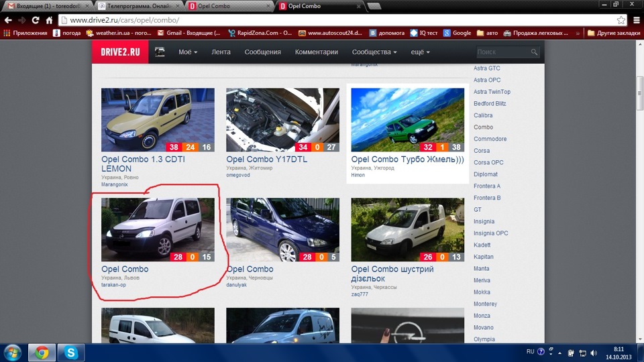
Task: Open Chrome from the taskbar
Action: click(42, 353)
